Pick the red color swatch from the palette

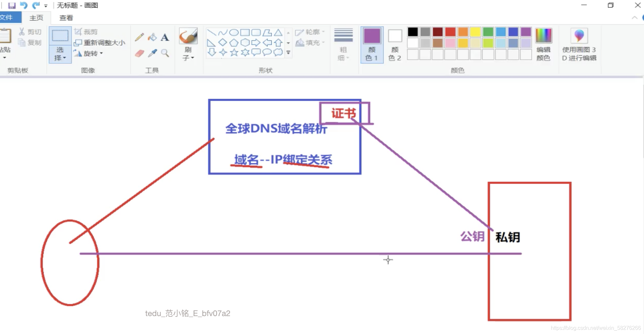(450, 31)
